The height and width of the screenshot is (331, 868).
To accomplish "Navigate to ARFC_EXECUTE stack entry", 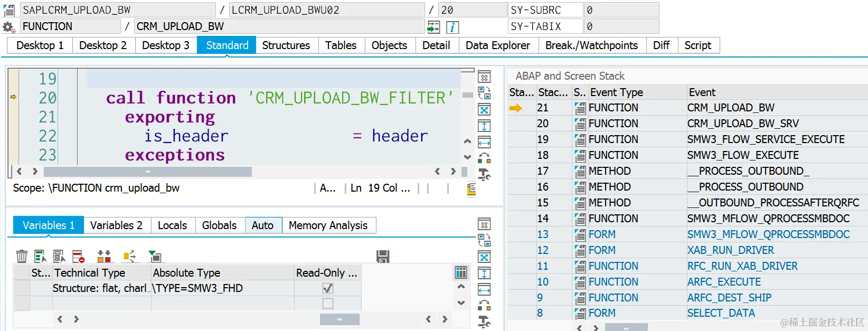I will click(724, 282).
